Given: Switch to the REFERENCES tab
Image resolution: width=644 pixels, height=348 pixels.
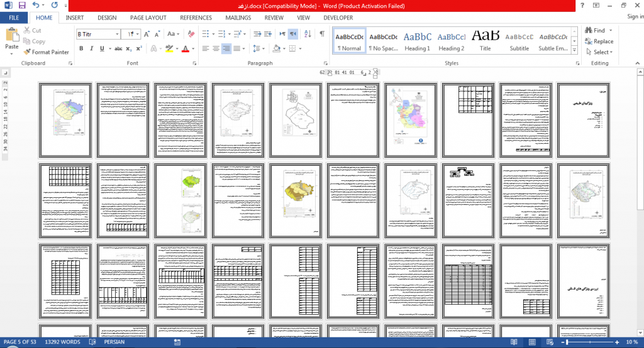Looking at the screenshot, I should tap(196, 18).
